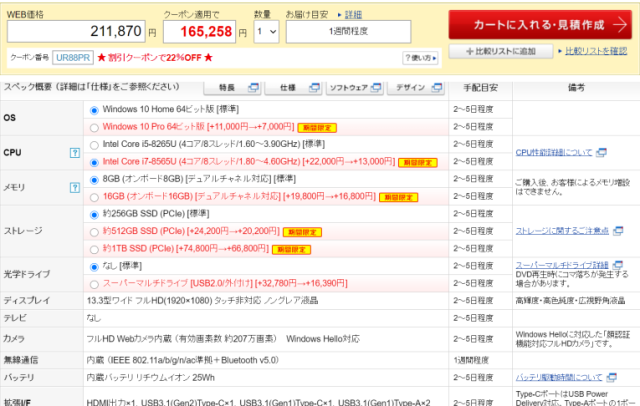
Task: Open CPU性能詳細について link
Action: pyautogui.click(x=553, y=153)
